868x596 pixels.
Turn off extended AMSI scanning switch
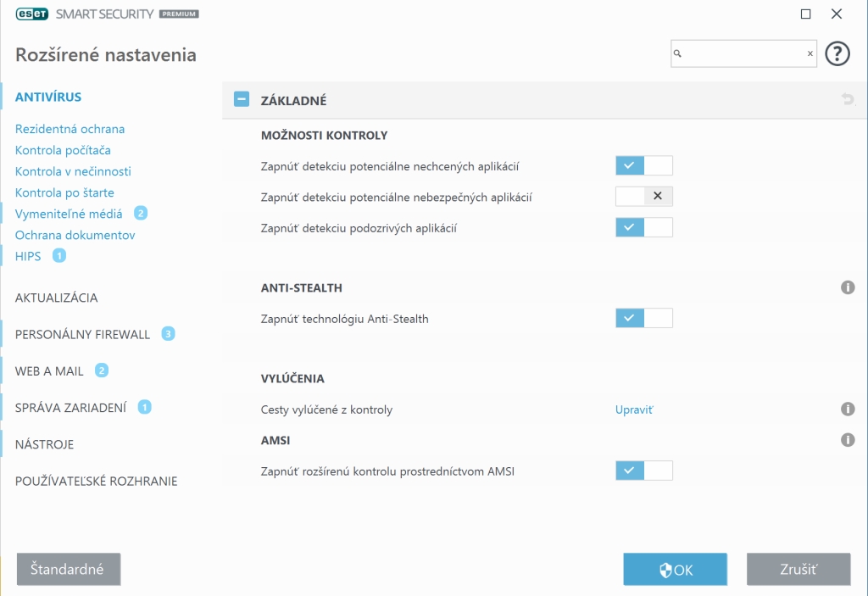point(643,471)
